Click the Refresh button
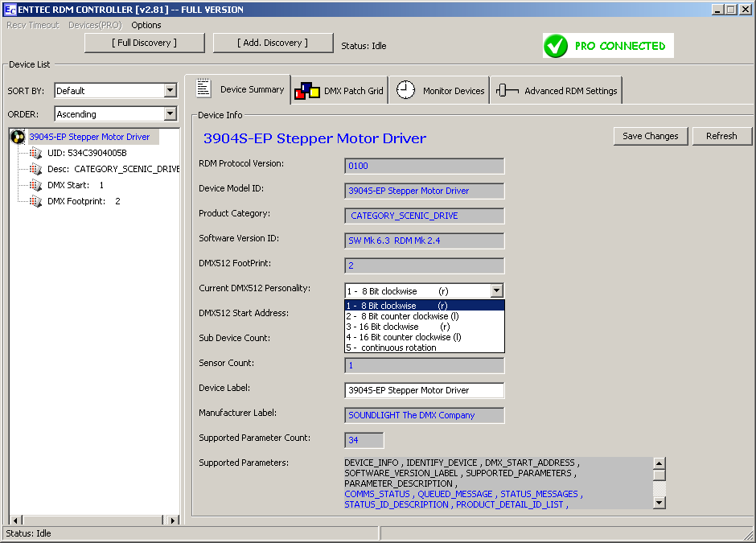The image size is (756, 543). (721, 136)
